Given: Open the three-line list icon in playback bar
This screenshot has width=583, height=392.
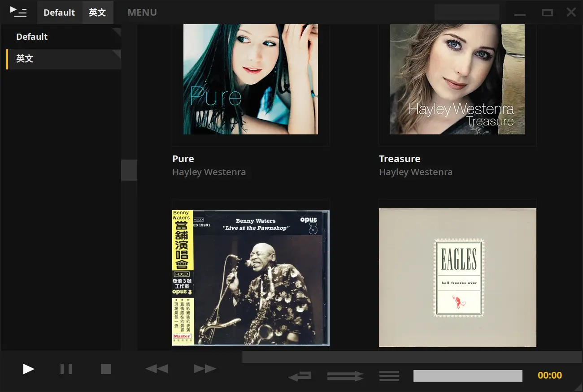Looking at the screenshot, I should pyautogui.click(x=389, y=376).
